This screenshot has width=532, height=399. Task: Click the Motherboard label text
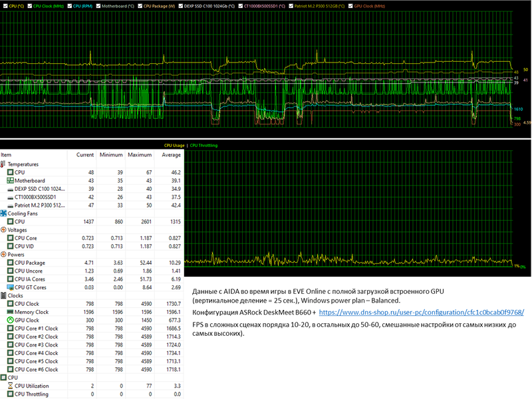click(29, 181)
